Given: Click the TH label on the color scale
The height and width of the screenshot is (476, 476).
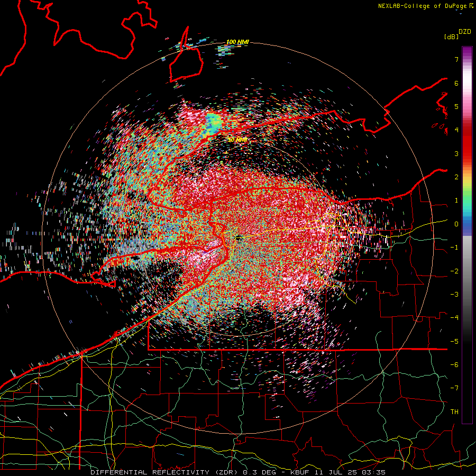Looking at the screenshot, I should pyautogui.click(x=454, y=412).
